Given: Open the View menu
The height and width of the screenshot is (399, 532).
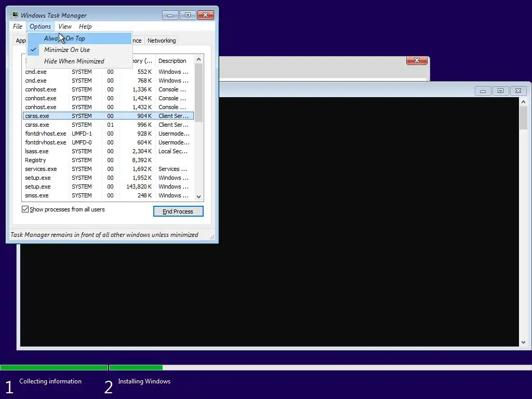Looking at the screenshot, I should coord(65,26).
